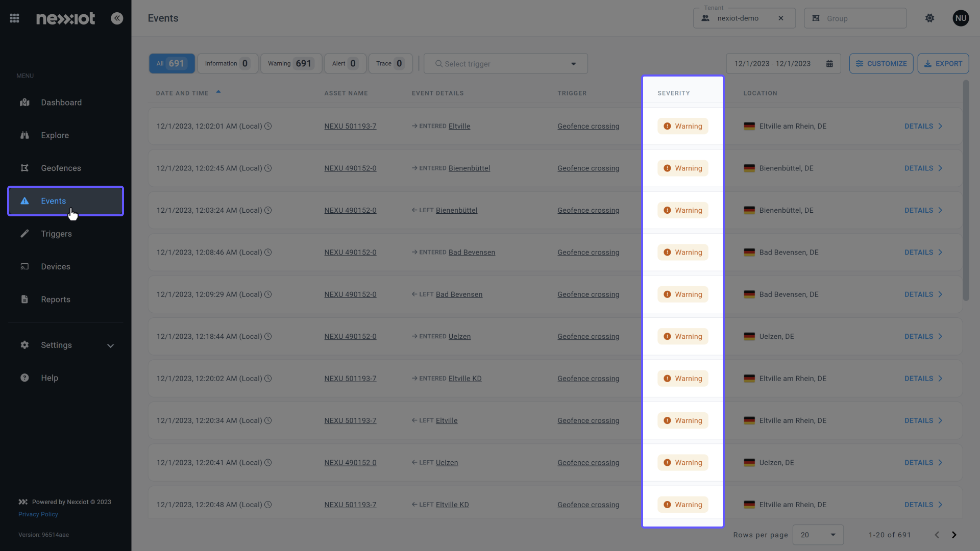Toggle the light/dark theme icon
Image resolution: width=980 pixels, height=551 pixels.
coord(929,18)
